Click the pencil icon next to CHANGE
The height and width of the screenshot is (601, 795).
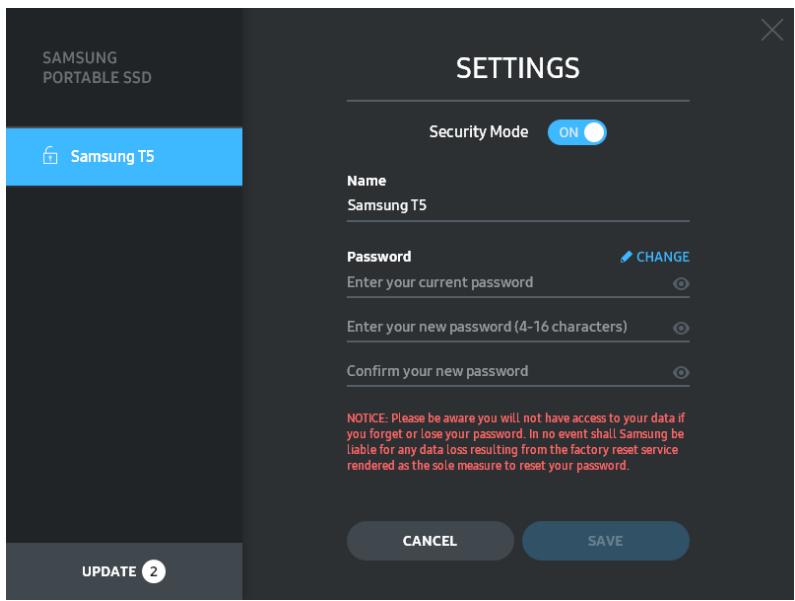(627, 257)
